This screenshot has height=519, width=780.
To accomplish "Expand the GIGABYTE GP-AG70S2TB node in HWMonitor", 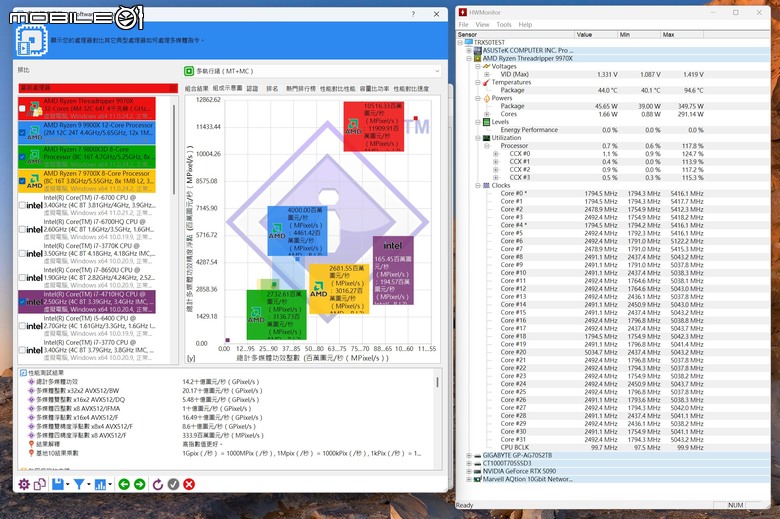I will pyautogui.click(x=469, y=455).
